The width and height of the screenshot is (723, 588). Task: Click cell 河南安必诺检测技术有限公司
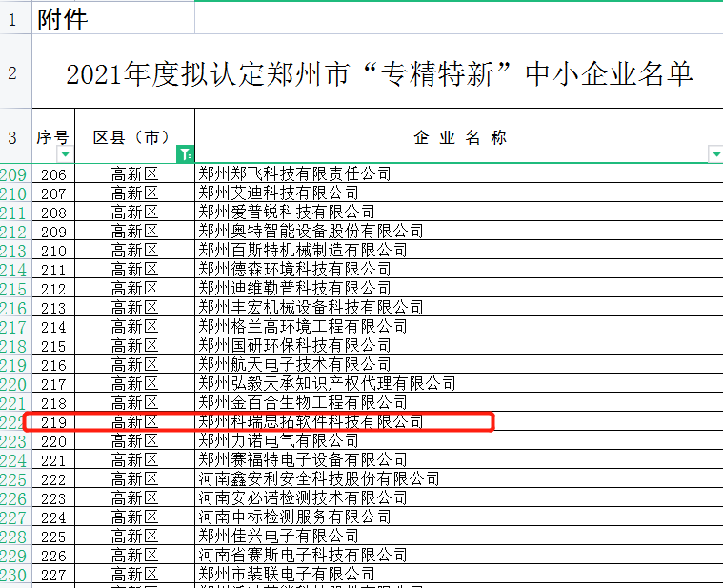pos(459,498)
